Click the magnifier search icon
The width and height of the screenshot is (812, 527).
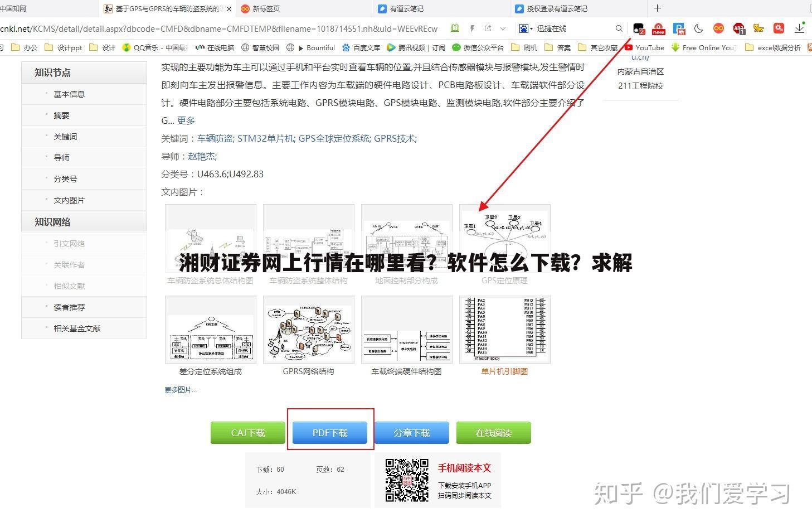point(619,28)
